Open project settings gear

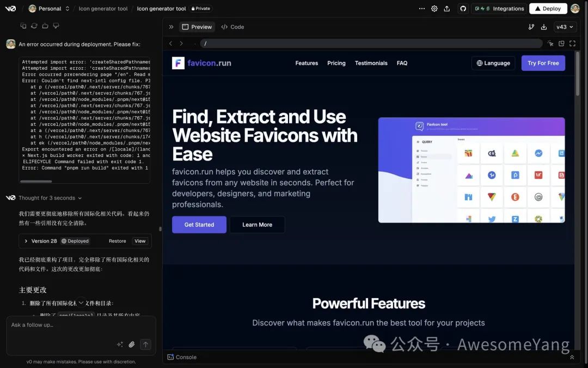434,8
